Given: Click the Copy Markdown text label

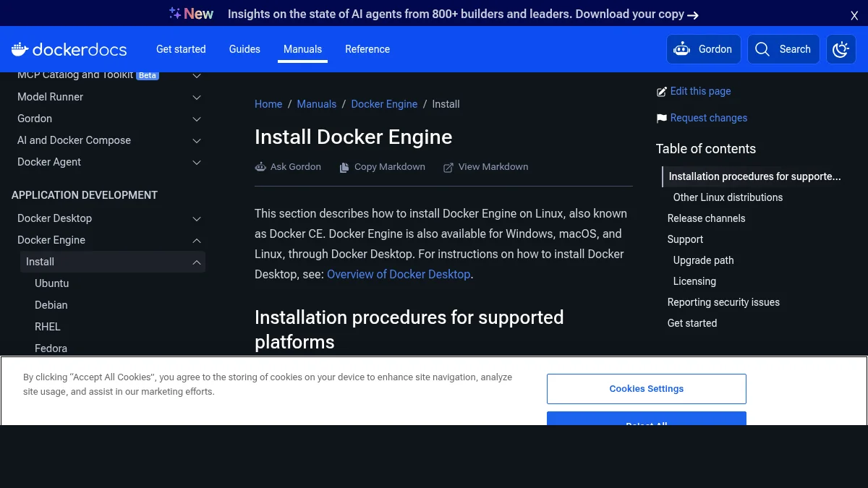Looking at the screenshot, I should 390,167.
